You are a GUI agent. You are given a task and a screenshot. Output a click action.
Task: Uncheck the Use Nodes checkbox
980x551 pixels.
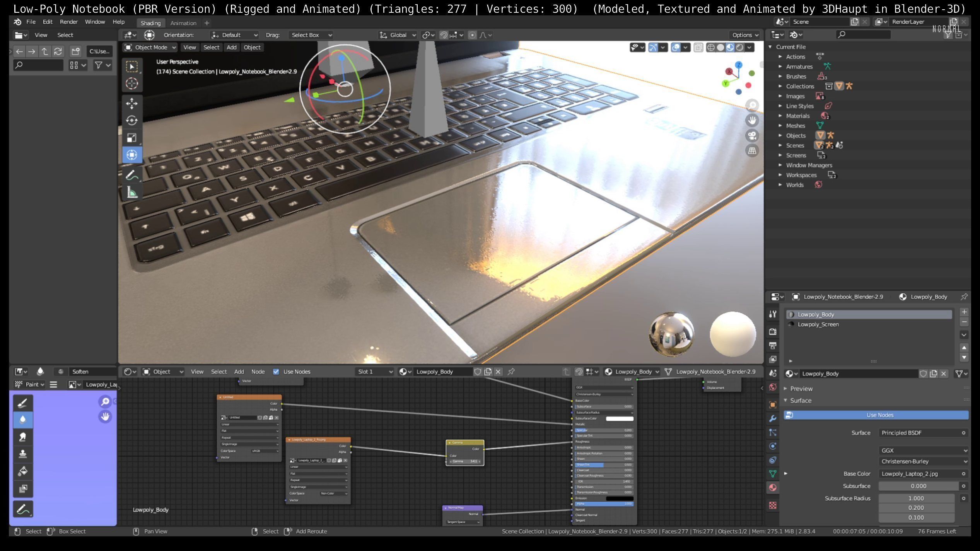tap(276, 372)
